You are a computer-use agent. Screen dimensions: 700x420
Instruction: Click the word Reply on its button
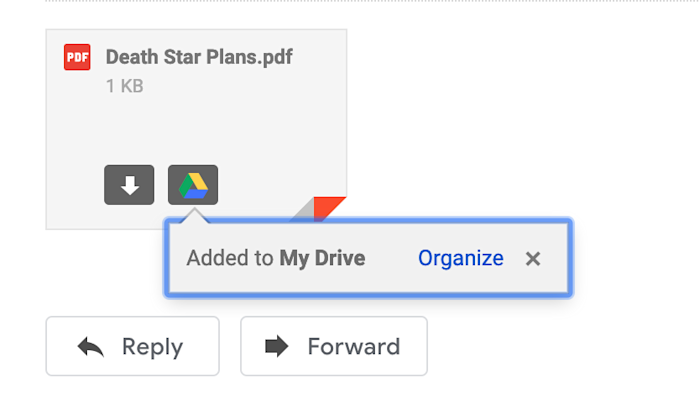point(152,347)
